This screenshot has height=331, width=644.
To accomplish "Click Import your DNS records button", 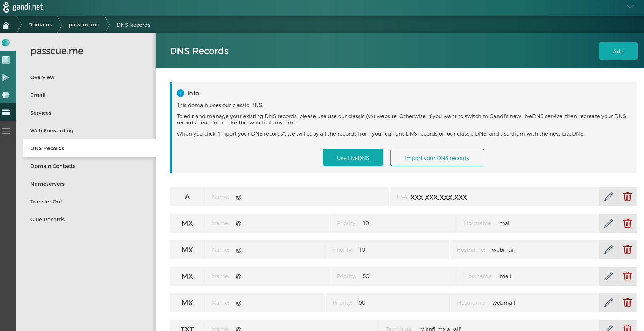I will pyautogui.click(x=437, y=157).
